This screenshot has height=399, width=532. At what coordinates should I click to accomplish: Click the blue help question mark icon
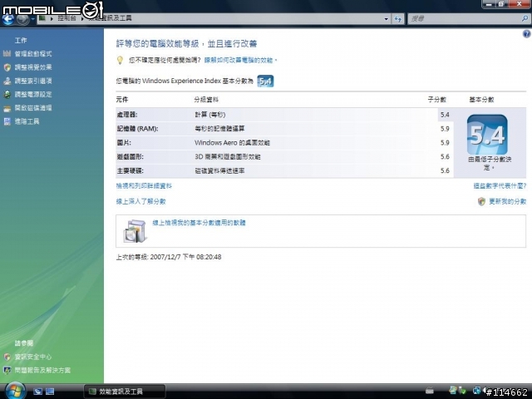526,33
